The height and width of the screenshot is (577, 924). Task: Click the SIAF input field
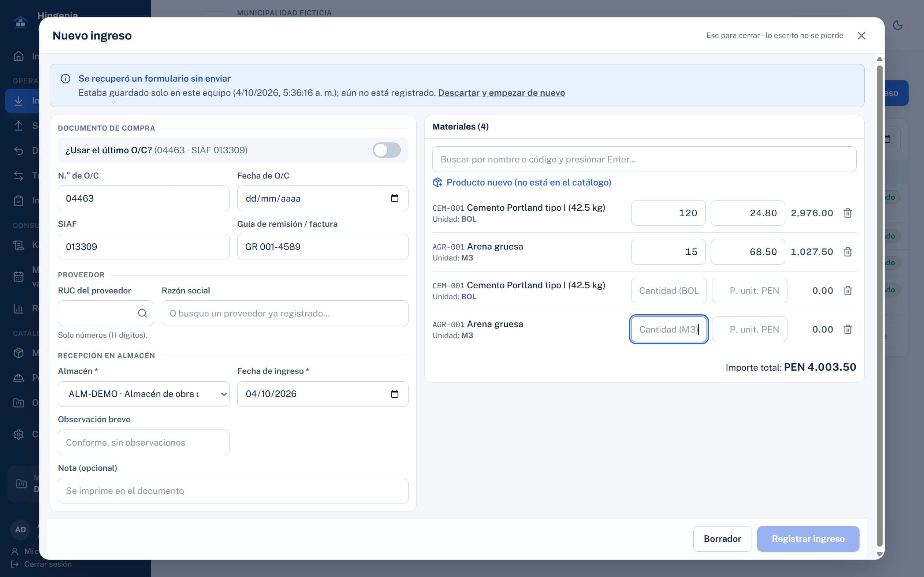coord(144,247)
